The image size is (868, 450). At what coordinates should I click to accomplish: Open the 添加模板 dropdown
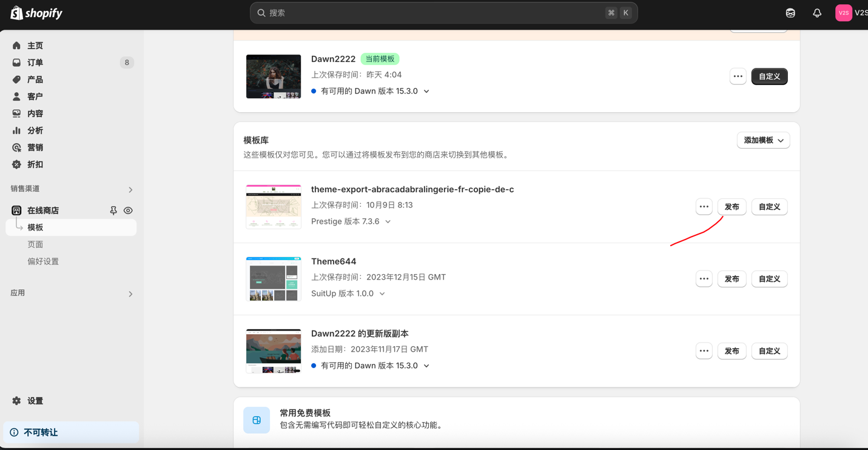tap(763, 140)
